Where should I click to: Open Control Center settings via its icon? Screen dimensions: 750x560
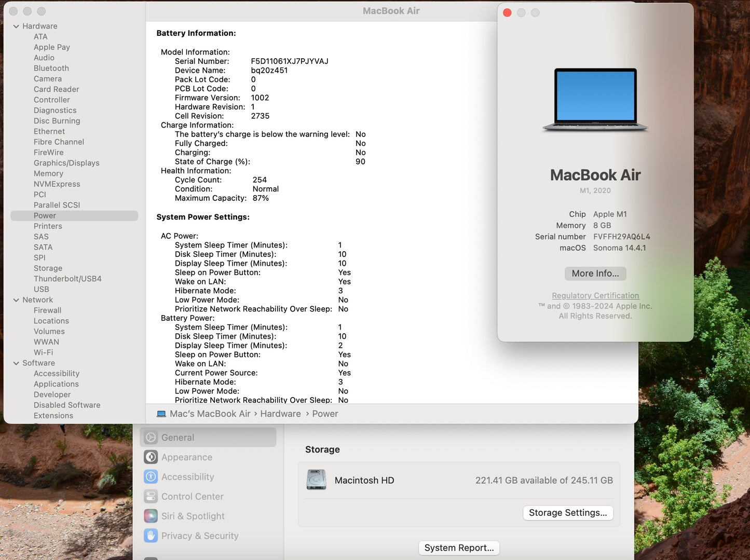tap(151, 497)
